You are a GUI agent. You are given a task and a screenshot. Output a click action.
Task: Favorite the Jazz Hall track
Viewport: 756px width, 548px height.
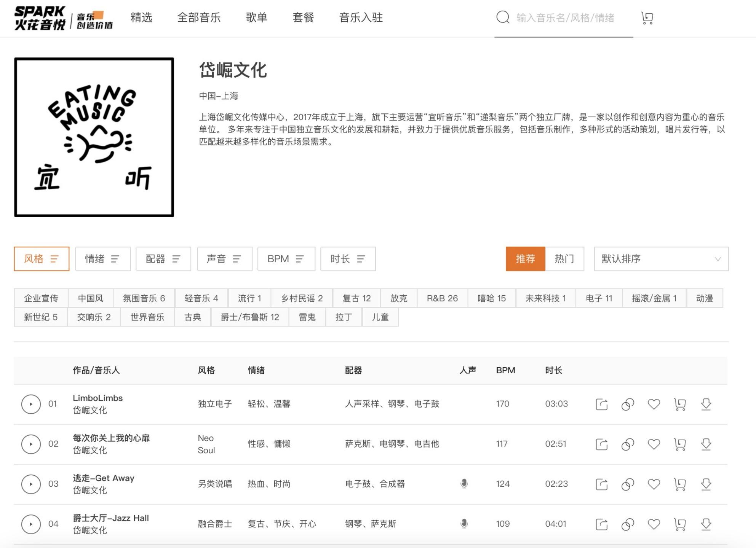click(654, 524)
